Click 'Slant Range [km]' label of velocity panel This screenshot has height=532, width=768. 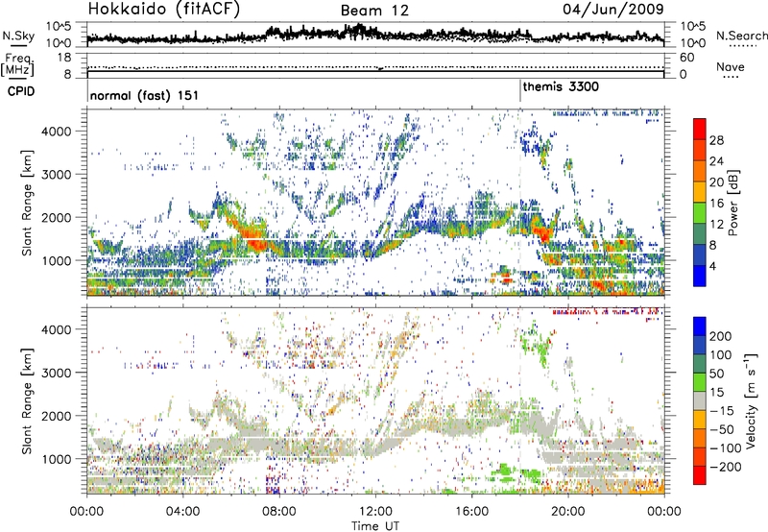27,400
